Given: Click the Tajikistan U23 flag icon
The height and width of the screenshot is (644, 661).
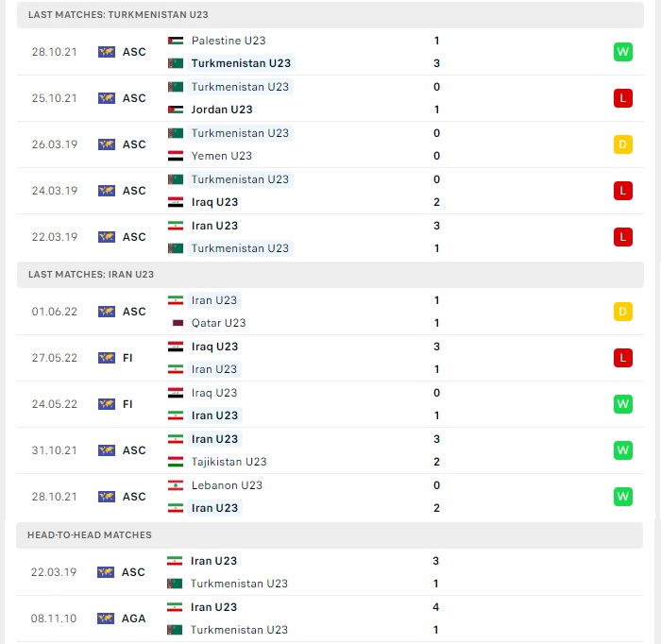Looking at the screenshot, I should click(x=176, y=462).
